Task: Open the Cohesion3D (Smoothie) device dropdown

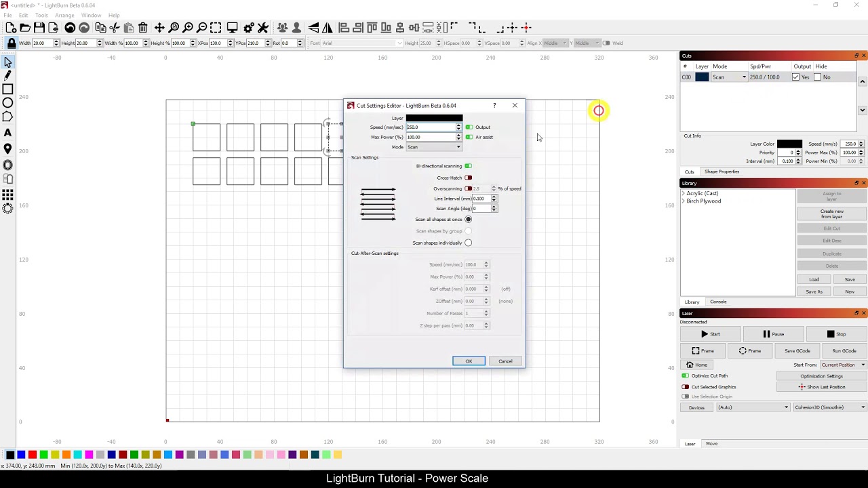Action: [830, 407]
